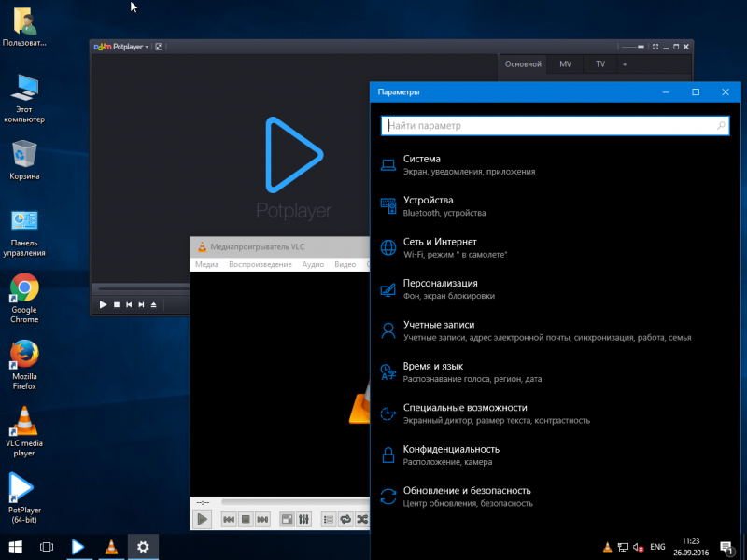
Task: Open the Медиа menu in VLC
Action: [206, 264]
